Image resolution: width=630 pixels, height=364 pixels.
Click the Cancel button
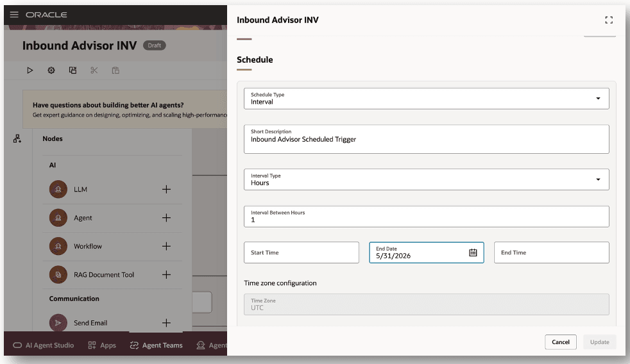tap(561, 342)
